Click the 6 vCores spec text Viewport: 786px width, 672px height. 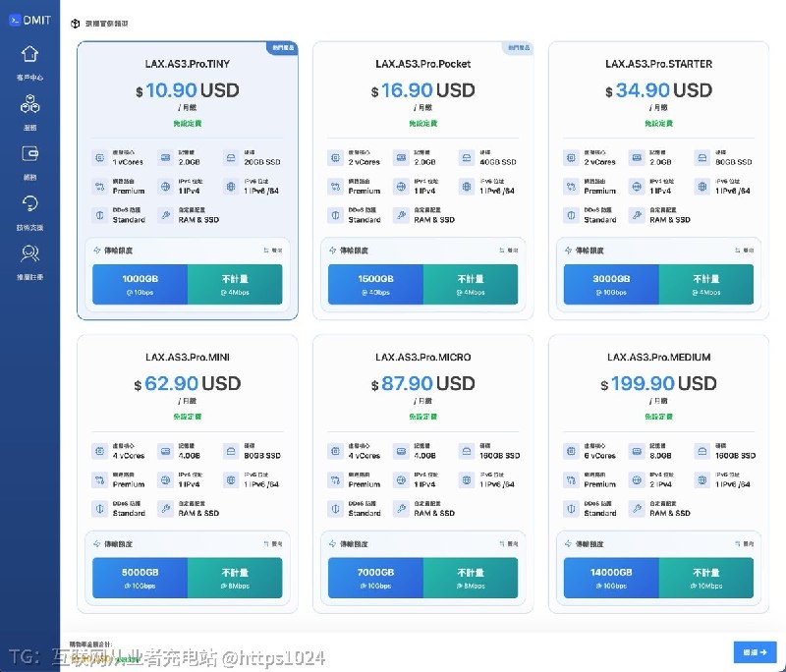[599, 456]
